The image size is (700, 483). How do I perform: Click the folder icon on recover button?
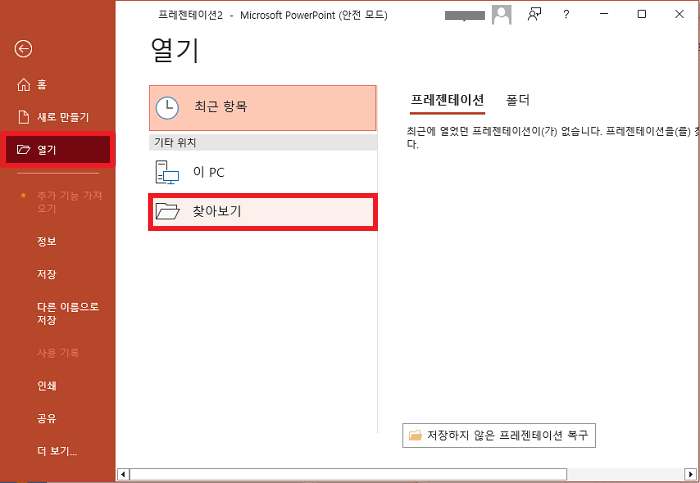coord(415,435)
